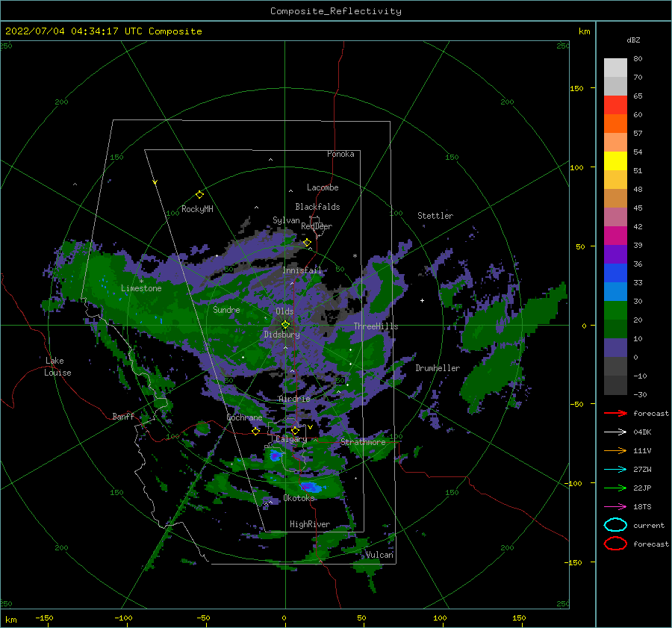Click the large green echo east of Drumheller
The height and width of the screenshot is (628, 672).
pyautogui.click(x=493, y=377)
